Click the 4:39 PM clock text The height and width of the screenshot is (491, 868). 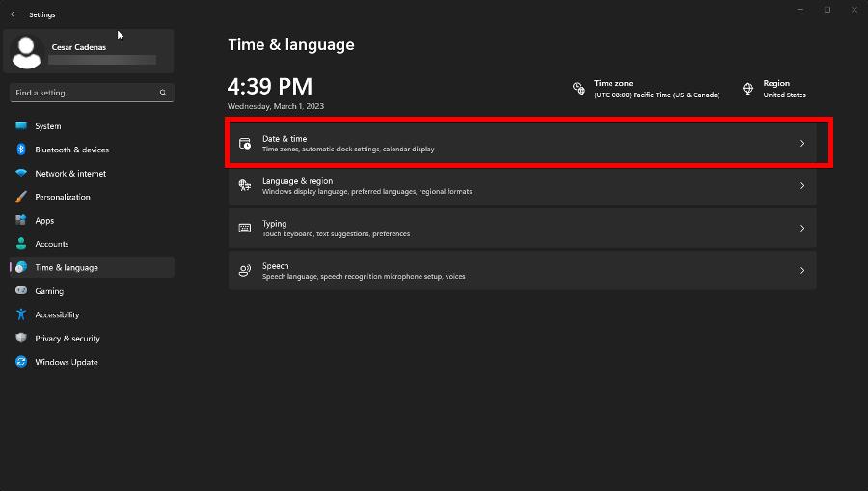point(270,87)
